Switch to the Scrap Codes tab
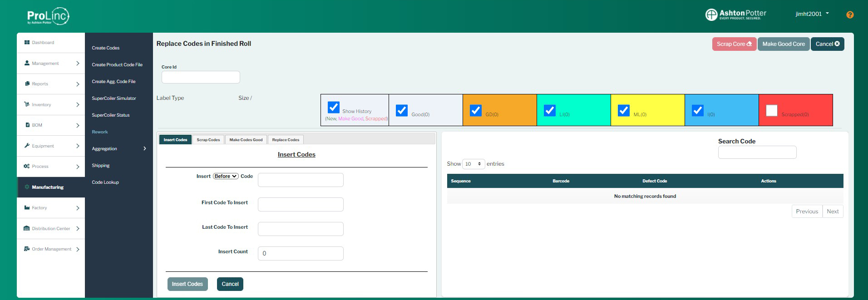 pyautogui.click(x=208, y=140)
